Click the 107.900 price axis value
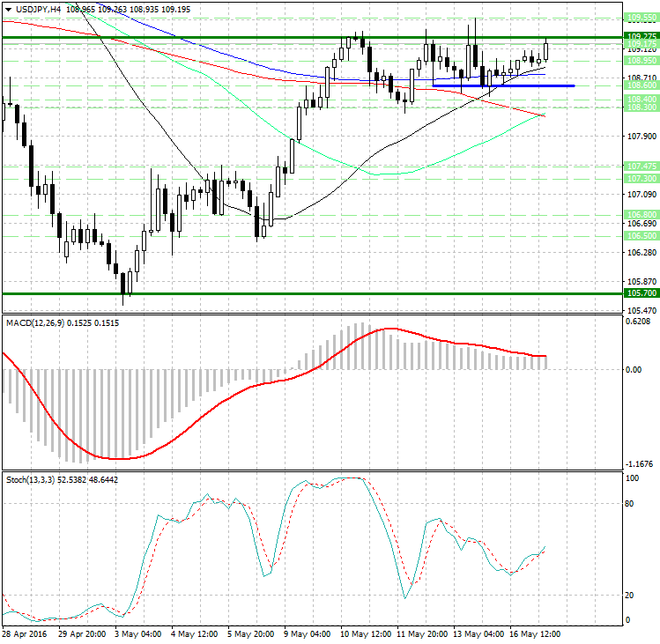Screen dimensions: 660x644 click(641, 137)
